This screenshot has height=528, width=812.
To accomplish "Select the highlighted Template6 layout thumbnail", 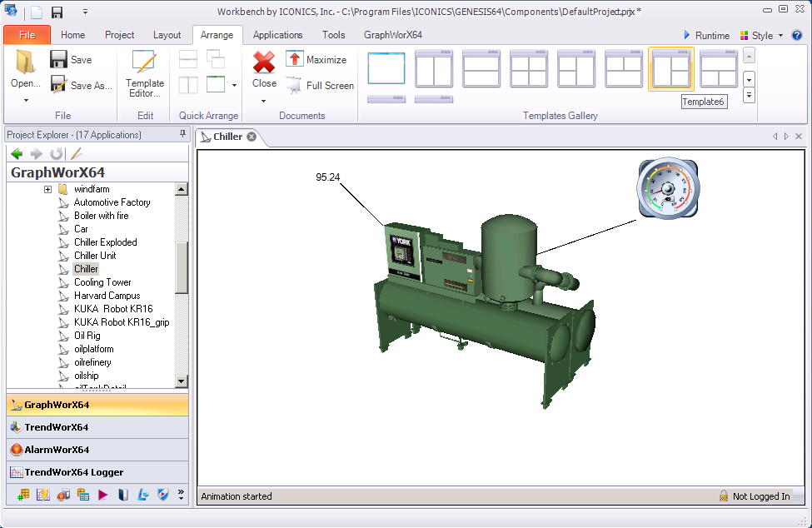I will [670, 68].
